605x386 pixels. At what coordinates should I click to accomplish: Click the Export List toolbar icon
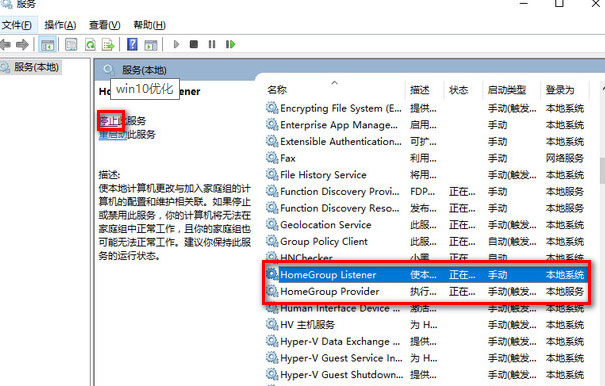click(x=108, y=45)
